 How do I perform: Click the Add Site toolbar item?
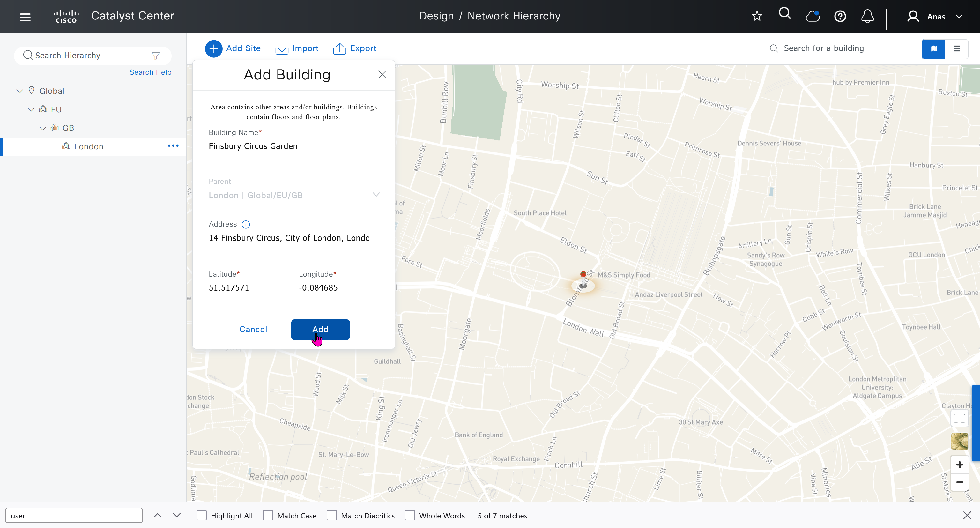click(233, 49)
